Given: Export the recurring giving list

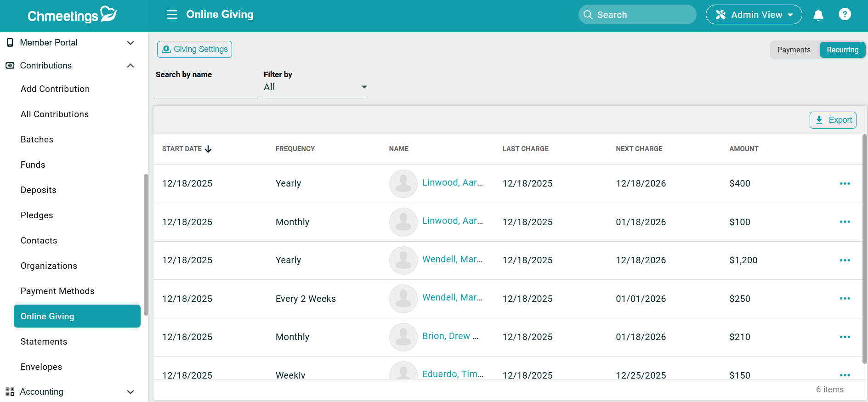Looking at the screenshot, I should tap(833, 120).
